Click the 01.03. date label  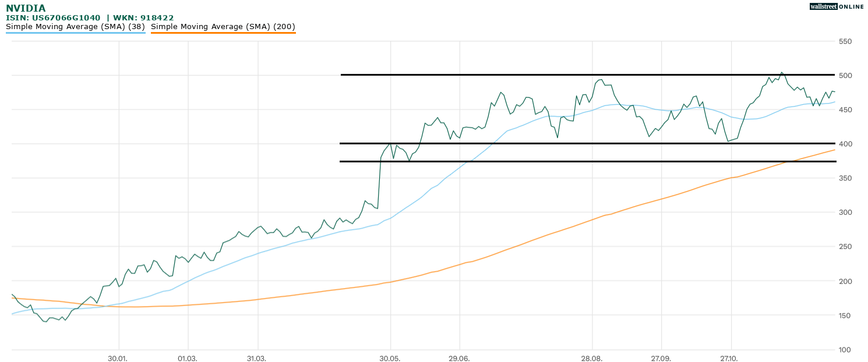coord(188,359)
